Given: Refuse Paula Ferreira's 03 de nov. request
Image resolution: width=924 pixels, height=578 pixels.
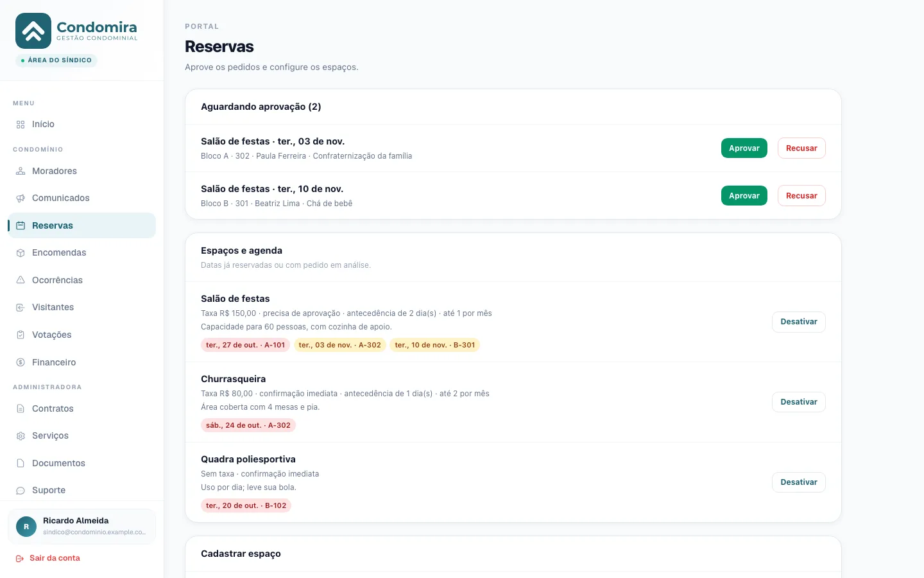Looking at the screenshot, I should point(801,148).
